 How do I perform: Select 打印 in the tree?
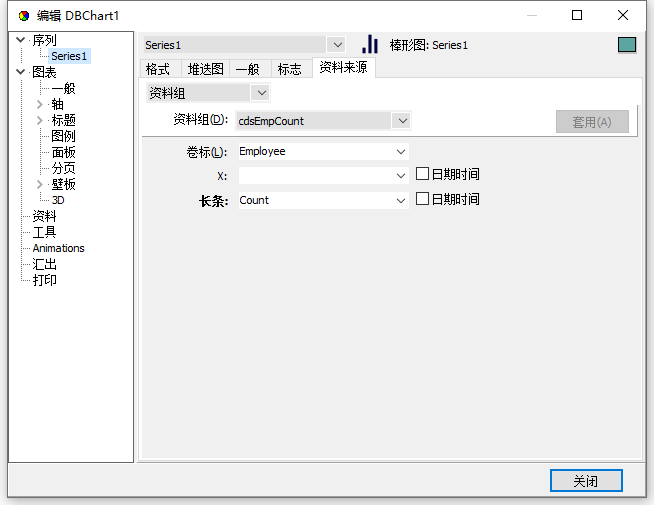coord(44,280)
